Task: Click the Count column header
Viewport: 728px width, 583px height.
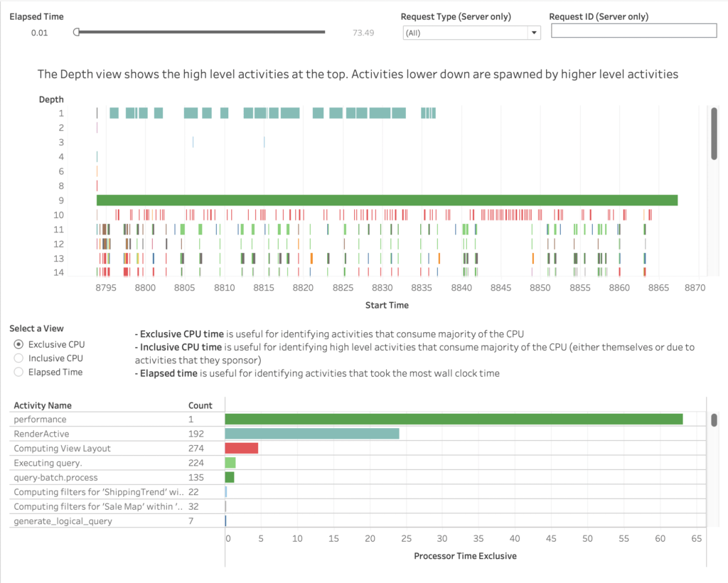Action: [x=200, y=405]
